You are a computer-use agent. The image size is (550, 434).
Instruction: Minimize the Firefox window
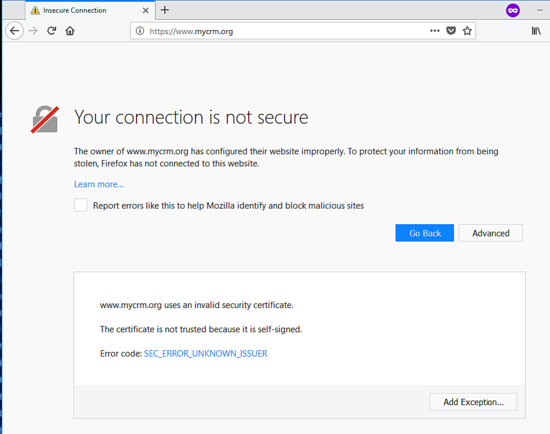point(540,10)
